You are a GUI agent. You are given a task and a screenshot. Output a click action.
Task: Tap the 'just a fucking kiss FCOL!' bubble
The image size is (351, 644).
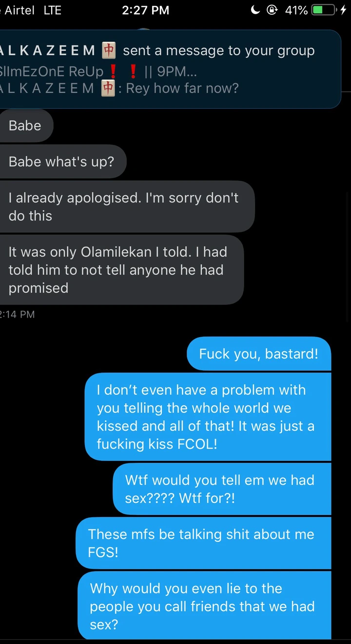(208, 417)
